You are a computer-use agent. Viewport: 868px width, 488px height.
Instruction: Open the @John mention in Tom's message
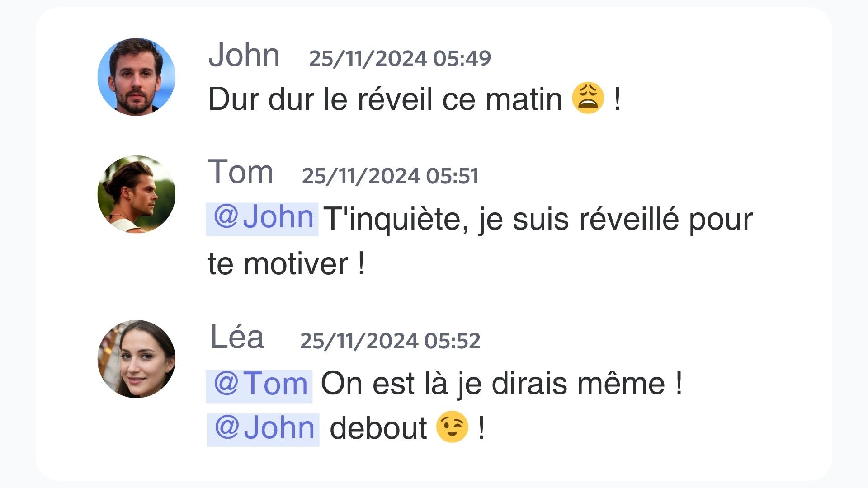[x=262, y=219]
